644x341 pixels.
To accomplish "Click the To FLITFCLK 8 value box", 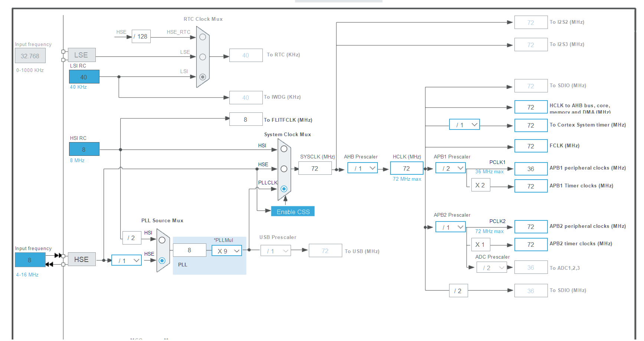I will pos(246,119).
